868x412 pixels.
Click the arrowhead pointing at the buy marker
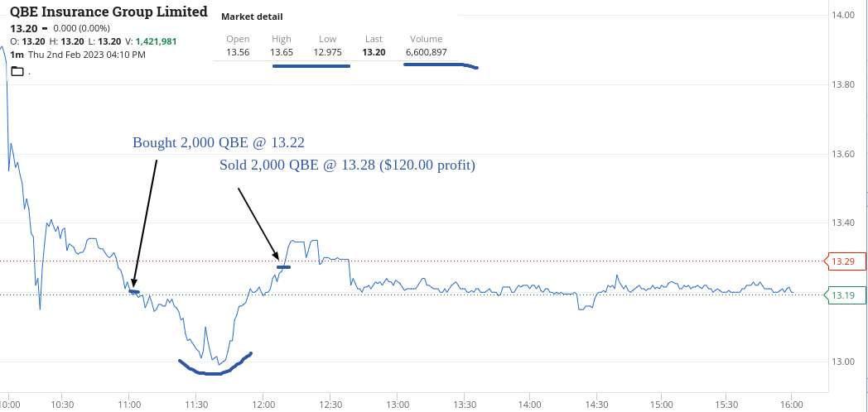point(133,285)
